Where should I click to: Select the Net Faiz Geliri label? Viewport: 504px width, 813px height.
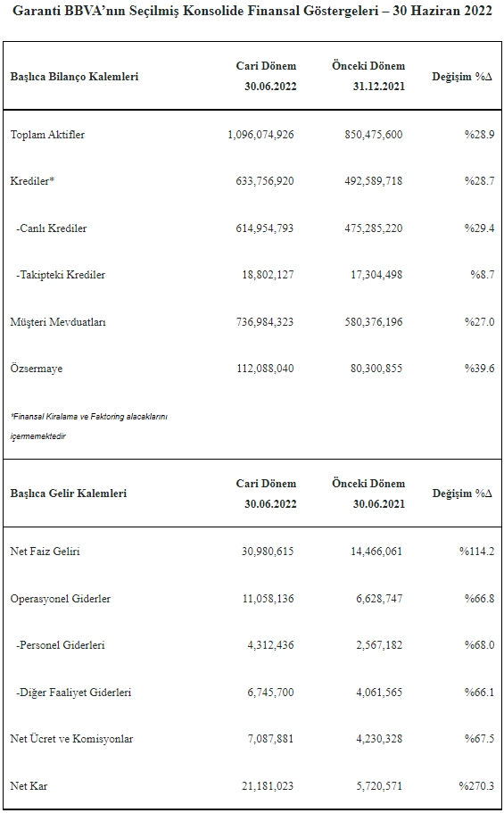pyautogui.click(x=45, y=552)
